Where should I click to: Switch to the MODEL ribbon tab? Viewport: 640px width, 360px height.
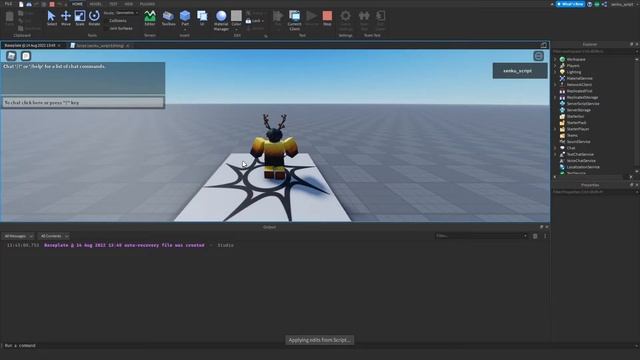(x=95, y=4)
